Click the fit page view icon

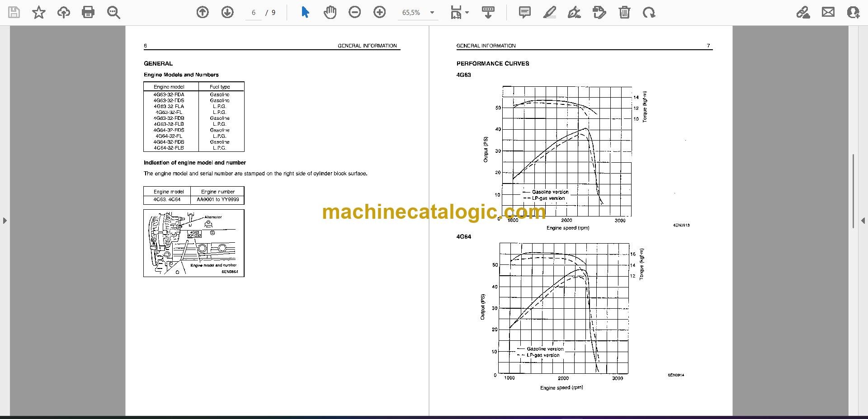pos(456,13)
